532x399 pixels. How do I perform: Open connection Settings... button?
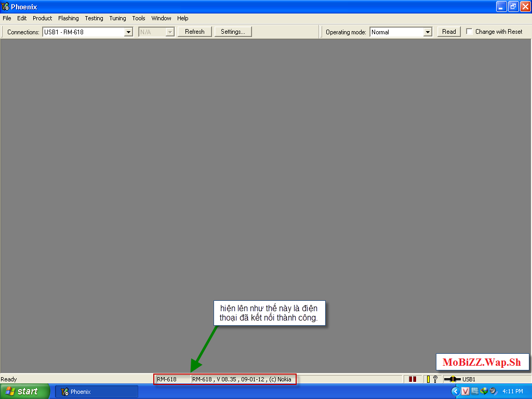click(x=233, y=32)
